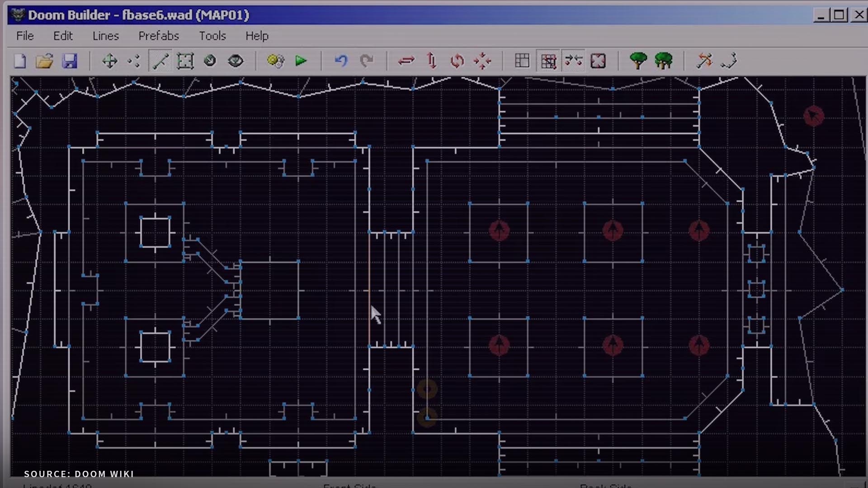
Task: Click the red scale selection arrows icon
Action: click(482, 61)
